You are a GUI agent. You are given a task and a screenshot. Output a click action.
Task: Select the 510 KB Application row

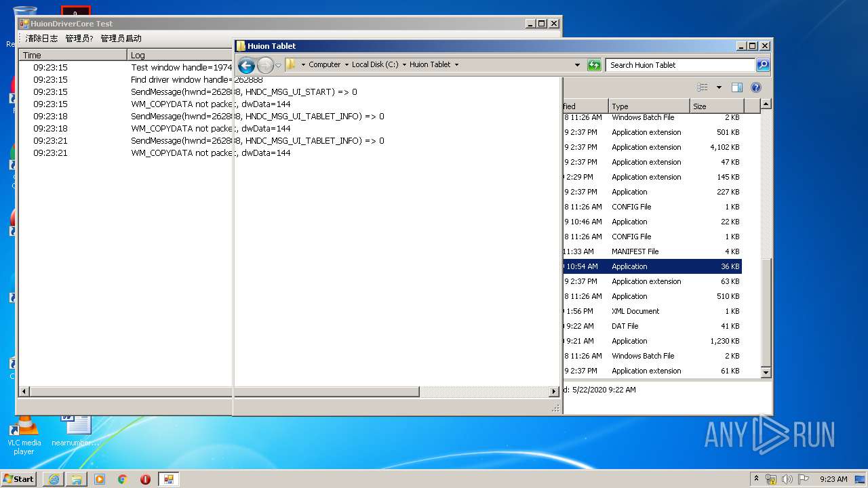(652, 296)
